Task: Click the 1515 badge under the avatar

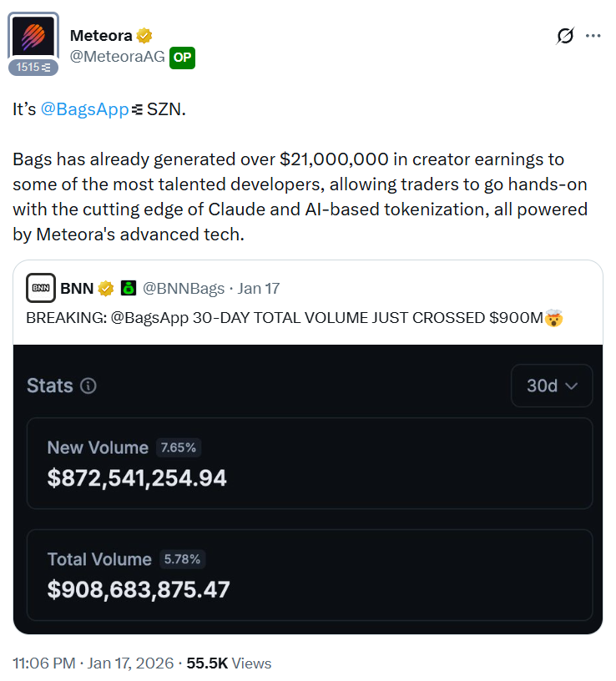Action: tap(33, 67)
